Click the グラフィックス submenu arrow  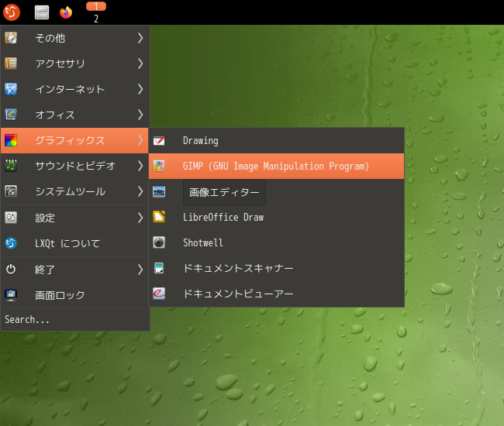pos(140,140)
